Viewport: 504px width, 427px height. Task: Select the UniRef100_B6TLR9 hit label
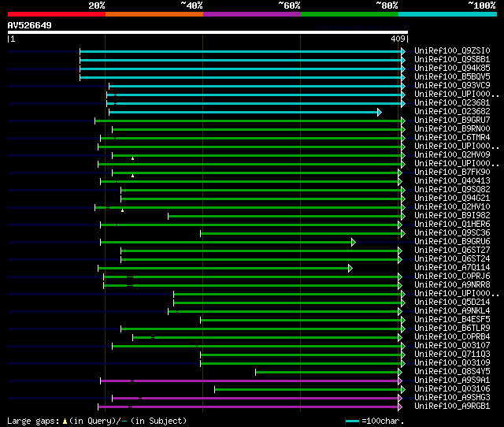tap(452, 329)
